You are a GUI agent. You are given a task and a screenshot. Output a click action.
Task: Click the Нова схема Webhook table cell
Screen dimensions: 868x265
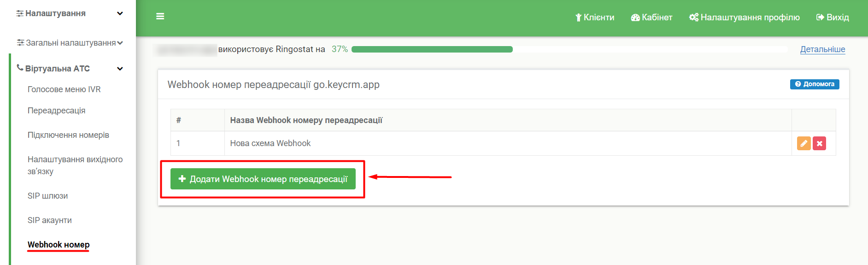508,143
